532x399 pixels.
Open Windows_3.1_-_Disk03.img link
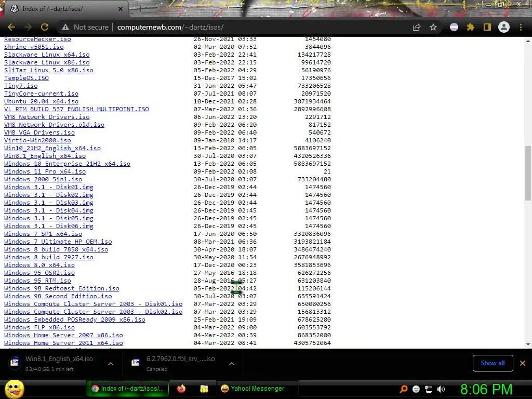point(48,203)
